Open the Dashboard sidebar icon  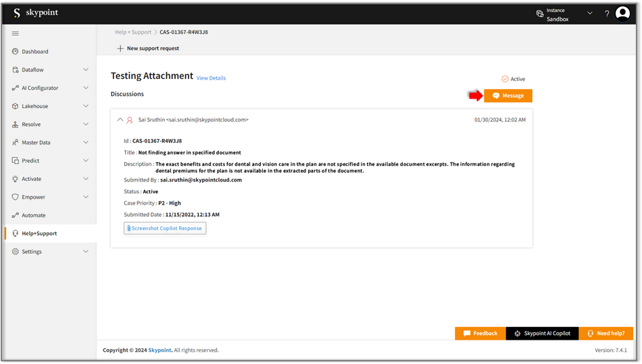[16, 51]
